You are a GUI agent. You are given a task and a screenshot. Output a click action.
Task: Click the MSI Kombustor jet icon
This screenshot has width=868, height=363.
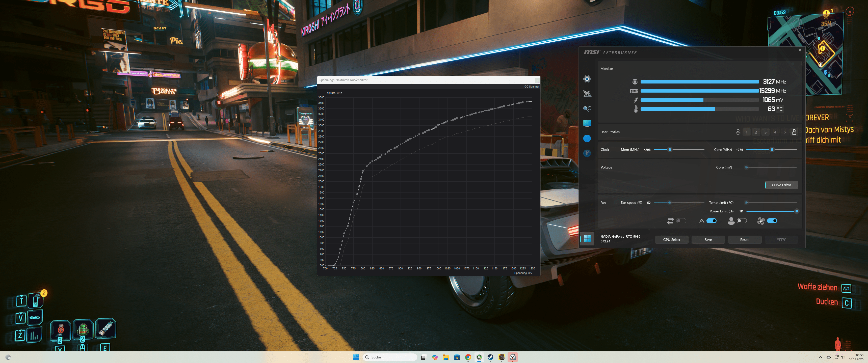[x=587, y=94]
